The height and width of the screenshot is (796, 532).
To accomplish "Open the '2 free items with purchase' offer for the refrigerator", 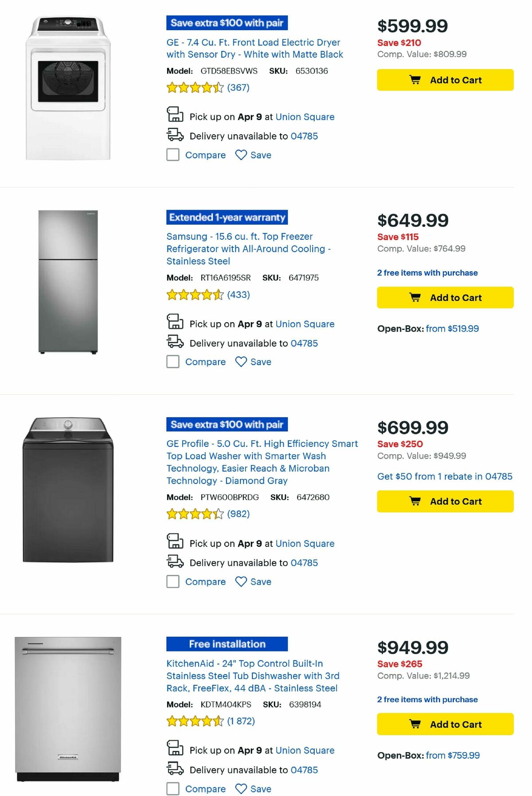I will (427, 273).
